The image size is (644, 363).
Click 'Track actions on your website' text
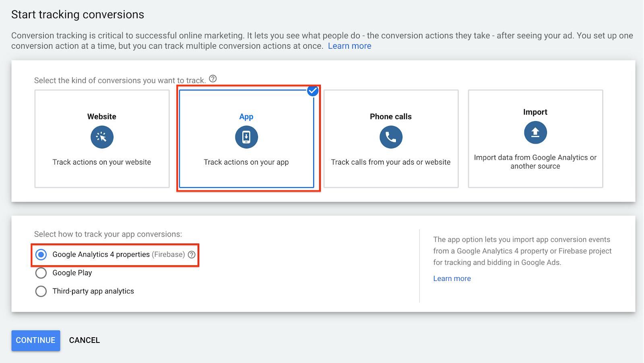click(102, 162)
